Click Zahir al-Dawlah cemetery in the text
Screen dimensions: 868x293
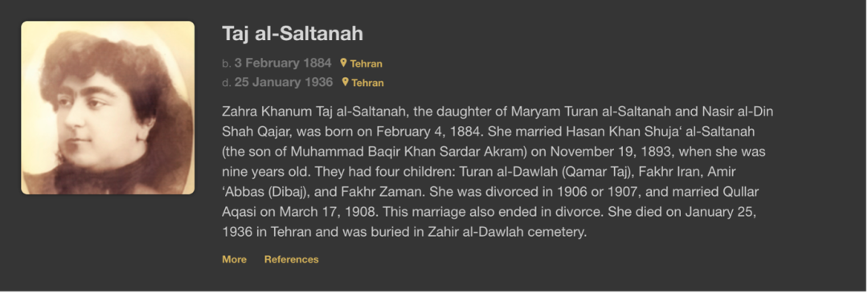(x=506, y=232)
